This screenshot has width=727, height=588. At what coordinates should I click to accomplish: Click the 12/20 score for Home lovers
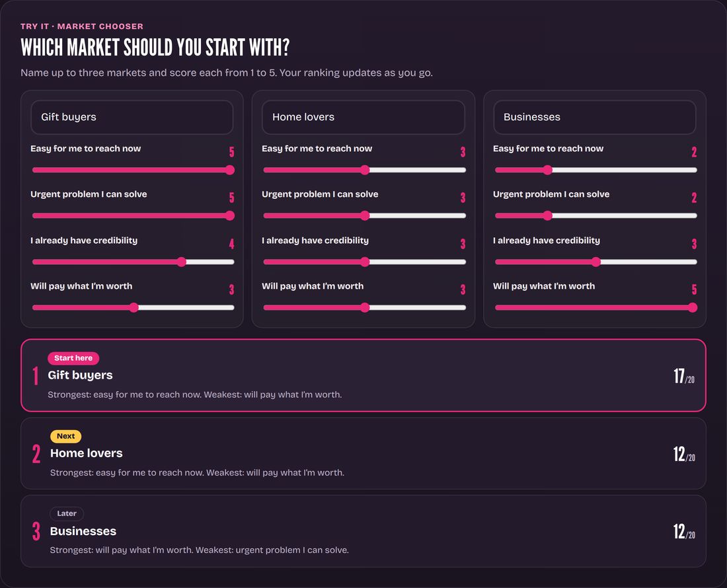tap(684, 454)
